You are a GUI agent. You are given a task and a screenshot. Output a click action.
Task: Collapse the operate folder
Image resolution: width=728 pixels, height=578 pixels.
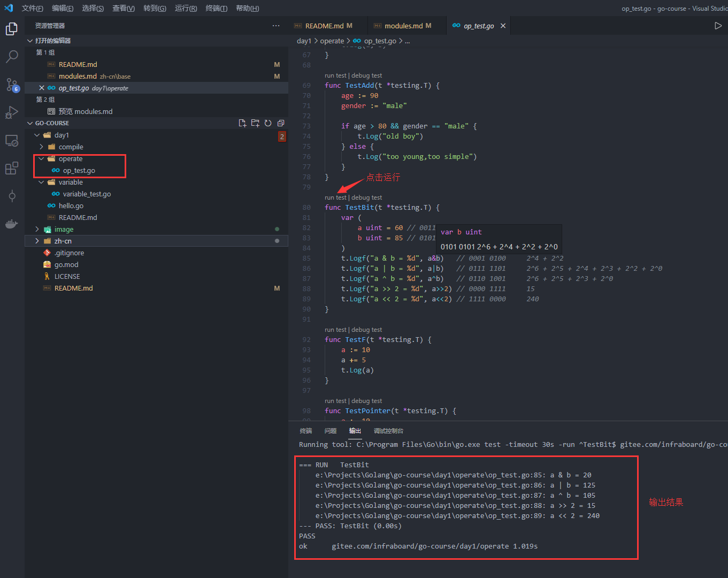click(x=41, y=158)
